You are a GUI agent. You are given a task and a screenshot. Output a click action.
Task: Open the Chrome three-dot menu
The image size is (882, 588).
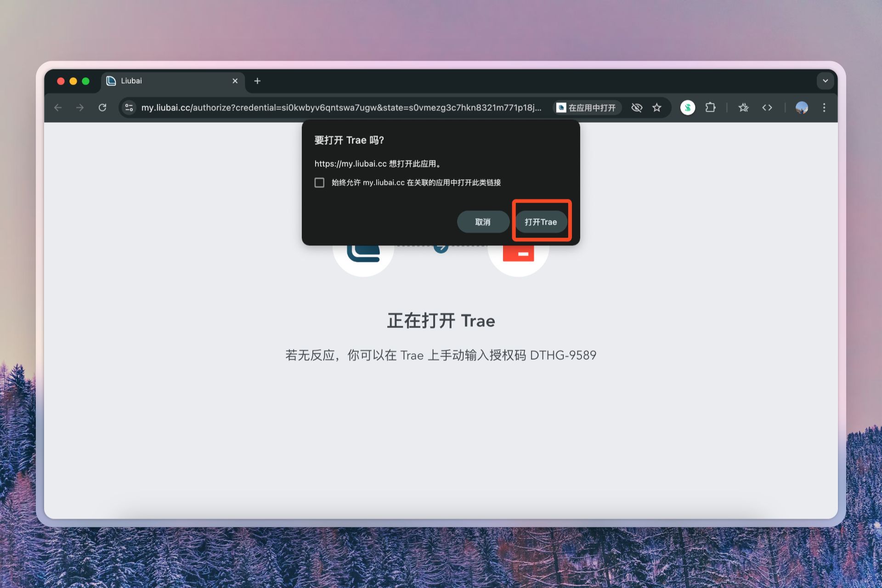pyautogui.click(x=824, y=107)
